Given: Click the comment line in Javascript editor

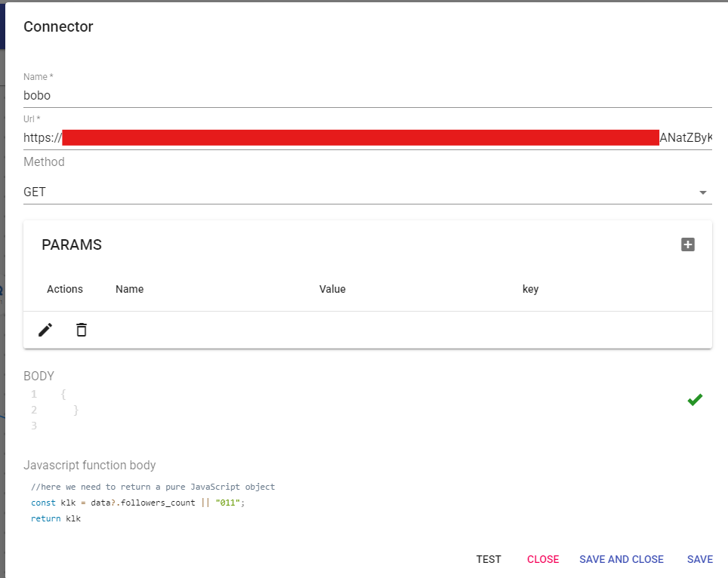Looking at the screenshot, I should [x=153, y=487].
